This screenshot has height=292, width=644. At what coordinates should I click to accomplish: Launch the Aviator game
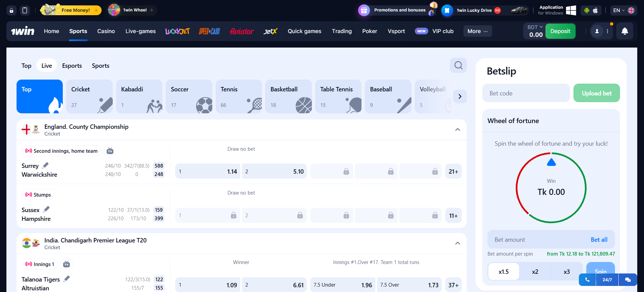point(242,31)
